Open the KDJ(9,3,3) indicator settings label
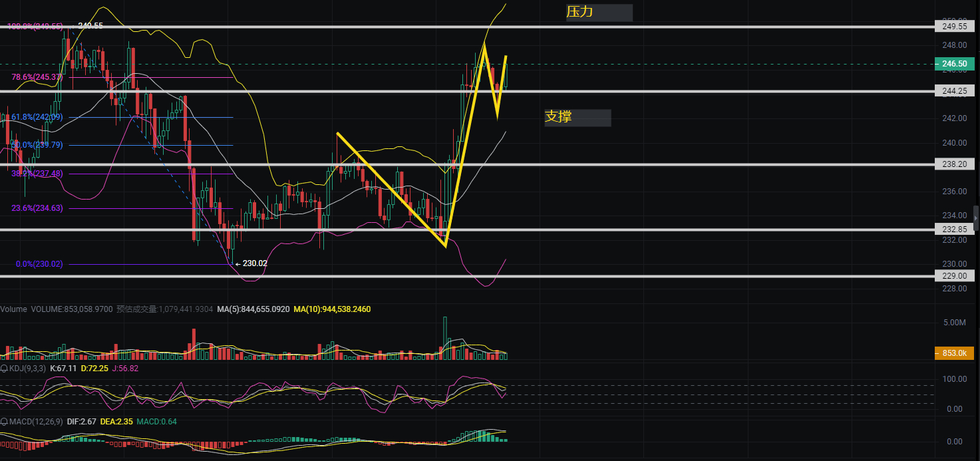The height and width of the screenshot is (461, 980). (31, 368)
